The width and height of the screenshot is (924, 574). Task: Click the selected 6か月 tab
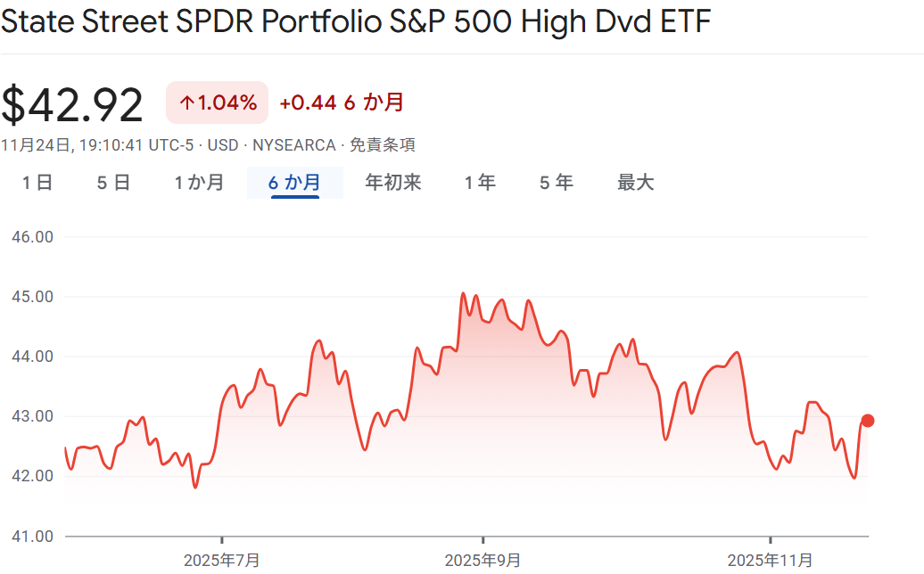[294, 183]
